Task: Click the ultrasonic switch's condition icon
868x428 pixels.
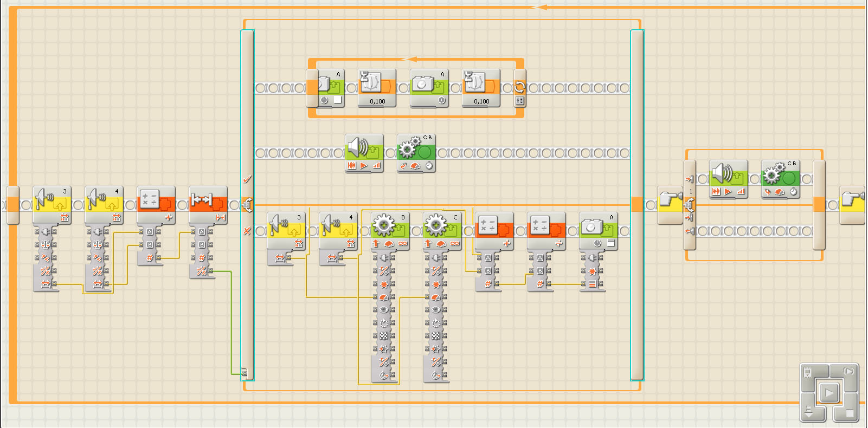Action: point(247,205)
